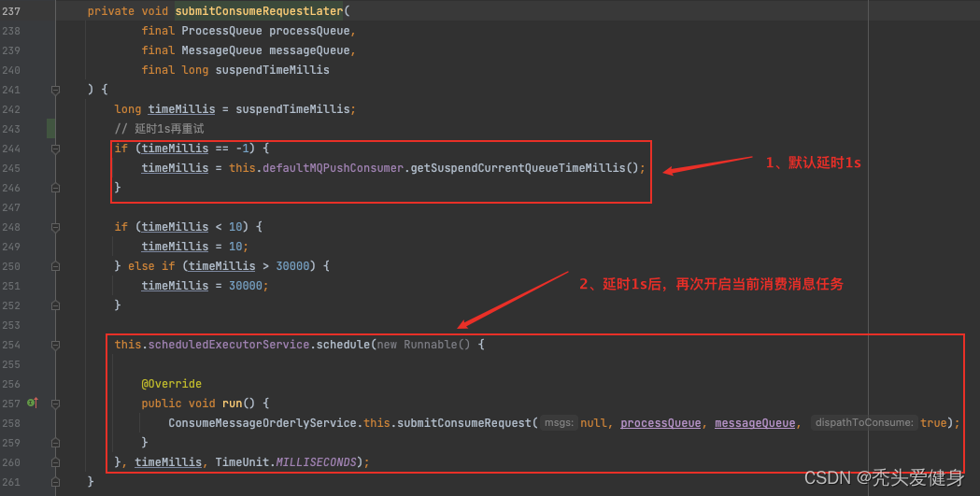Click the dispathToConsume: parameter hint
This screenshot has width=980, height=496.
864,423
